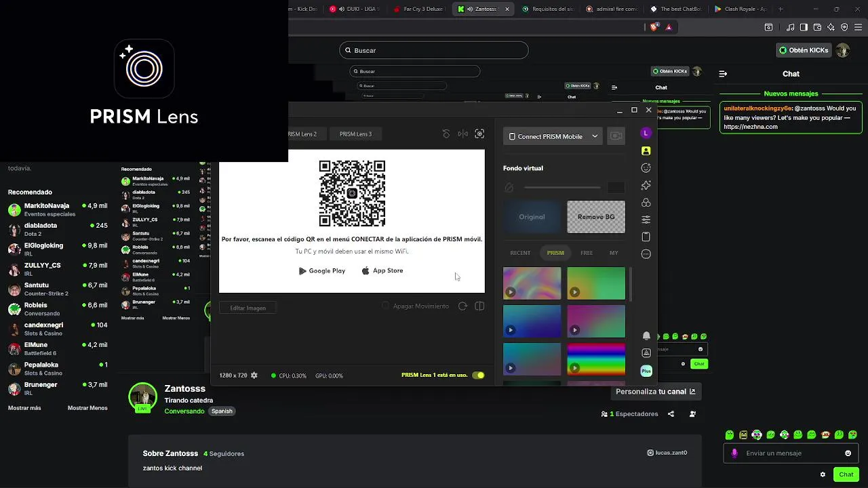Click the Google Play download link
This screenshot has height=488, width=868.
pos(322,271)
